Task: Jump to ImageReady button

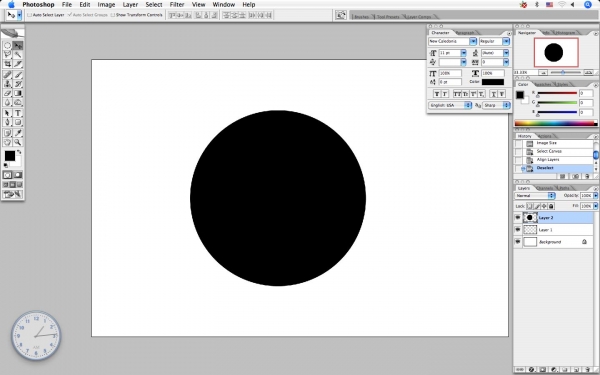Action: pos(13,194)
